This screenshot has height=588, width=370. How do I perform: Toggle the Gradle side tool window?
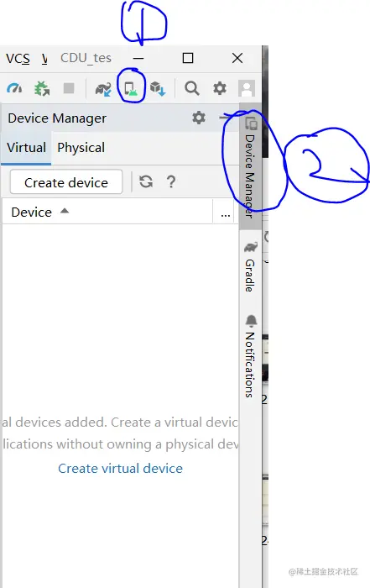(x=250, y=266)
